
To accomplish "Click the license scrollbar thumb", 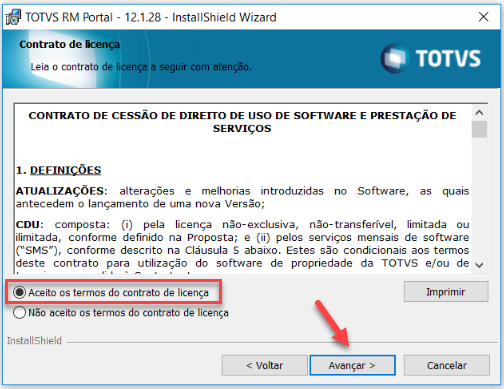I will click(479, 129).
